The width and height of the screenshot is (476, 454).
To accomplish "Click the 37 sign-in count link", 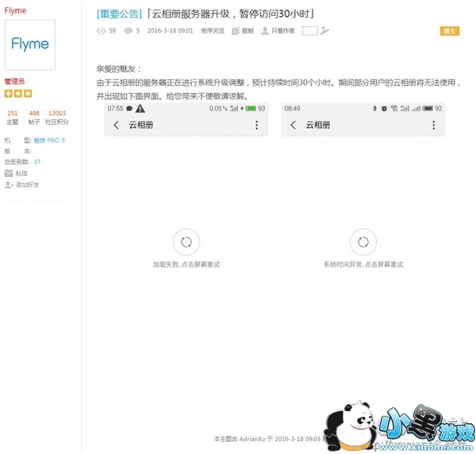I will point(37,162).
